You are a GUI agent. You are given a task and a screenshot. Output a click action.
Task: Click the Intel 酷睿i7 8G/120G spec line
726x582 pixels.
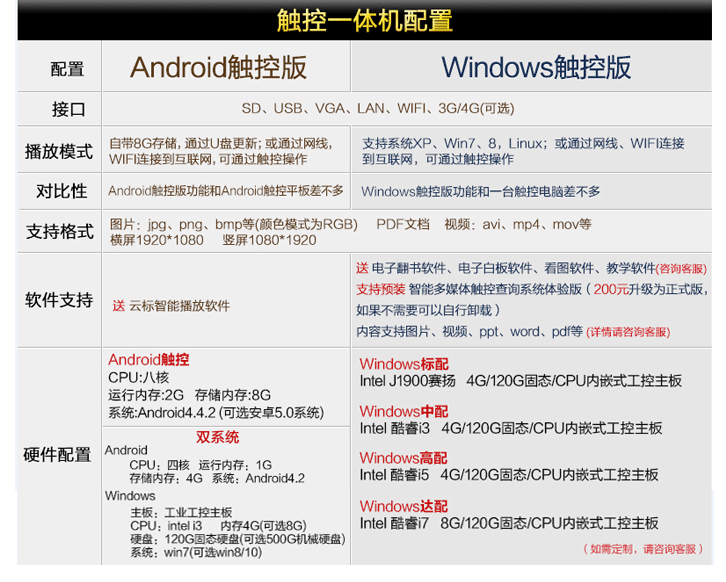pyautogui.click(x=509, y=524)
